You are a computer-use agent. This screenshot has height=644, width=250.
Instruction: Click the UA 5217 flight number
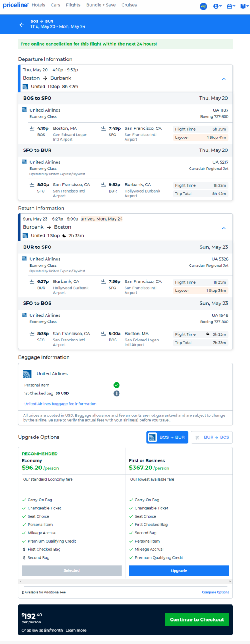pos(221,162)
